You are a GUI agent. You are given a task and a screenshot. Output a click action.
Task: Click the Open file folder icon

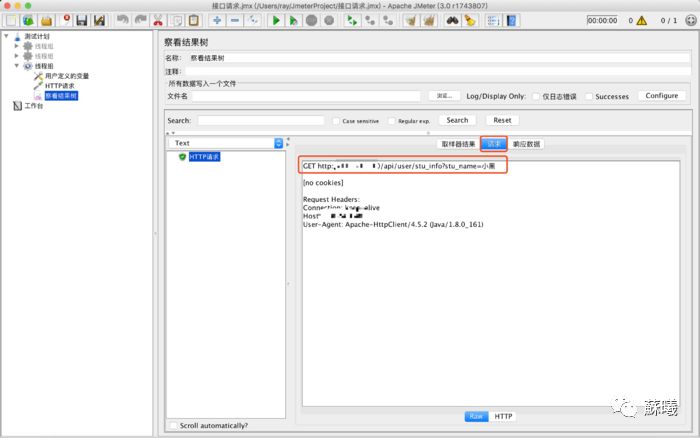point(46,21)
